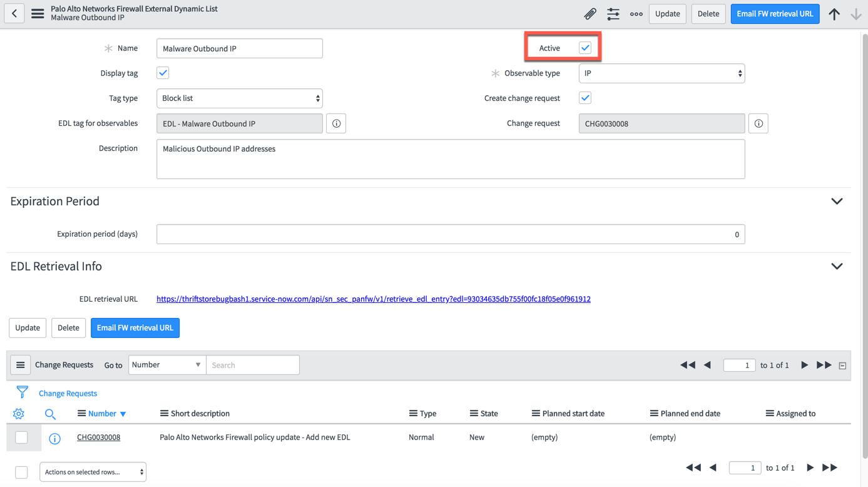Jump to last page in top pager
Image resolution: width=868 pixels, height=487 pixels.
coord(824,365)
